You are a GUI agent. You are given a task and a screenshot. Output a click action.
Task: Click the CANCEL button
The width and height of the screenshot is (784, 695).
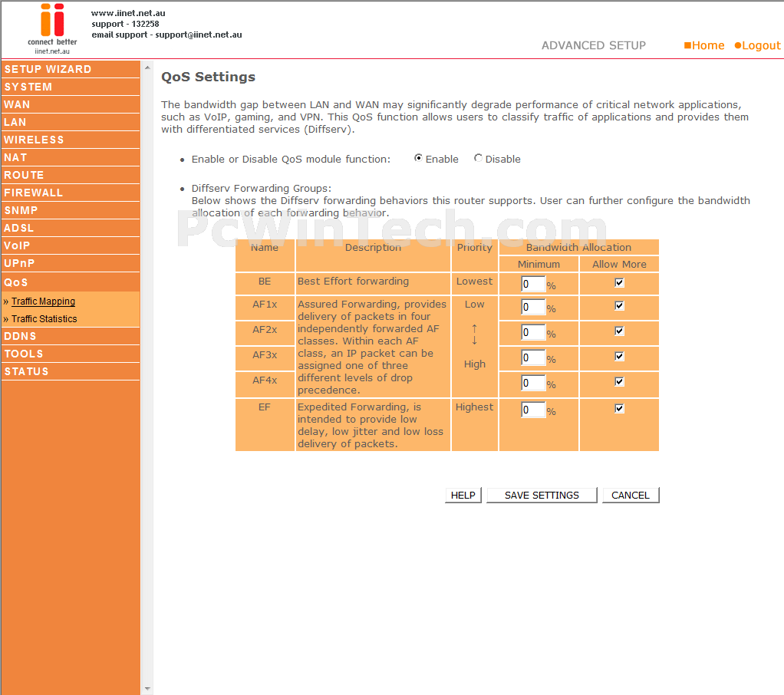pyautogui.click(x=631, y=495)
